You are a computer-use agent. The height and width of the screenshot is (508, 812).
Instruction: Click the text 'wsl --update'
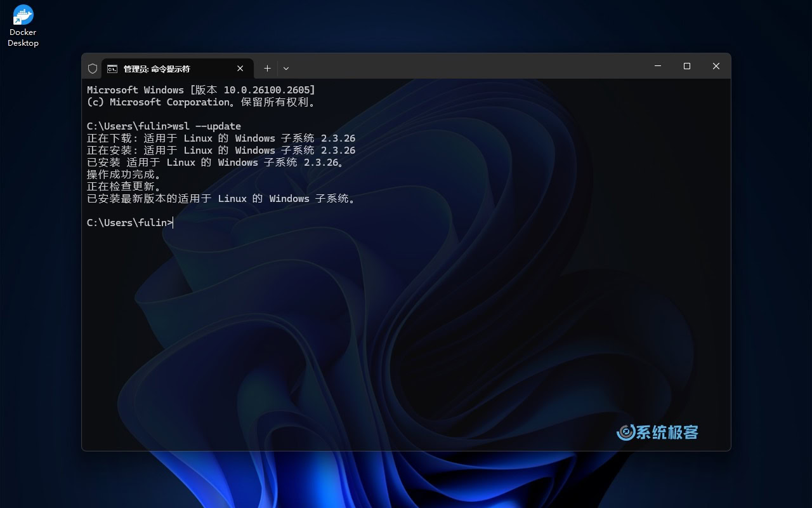pyautogui.click(x=207, y=126)
